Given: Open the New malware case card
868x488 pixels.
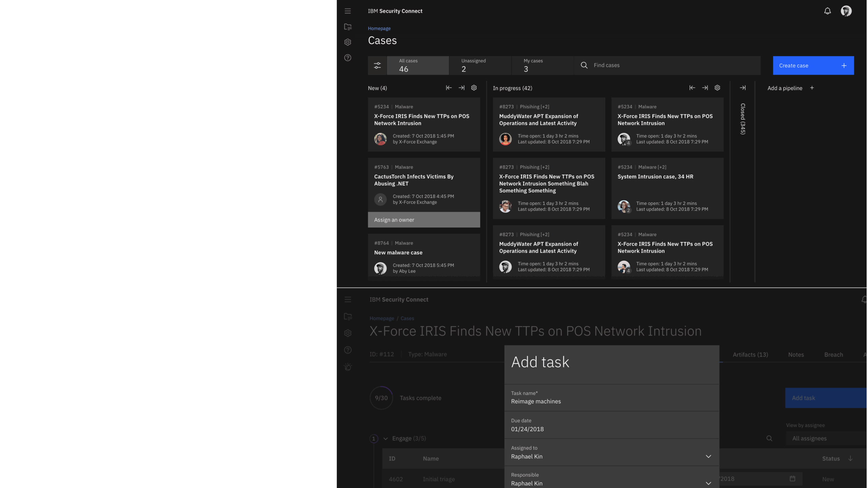Looking at the screenshot, I should [424, 257].
